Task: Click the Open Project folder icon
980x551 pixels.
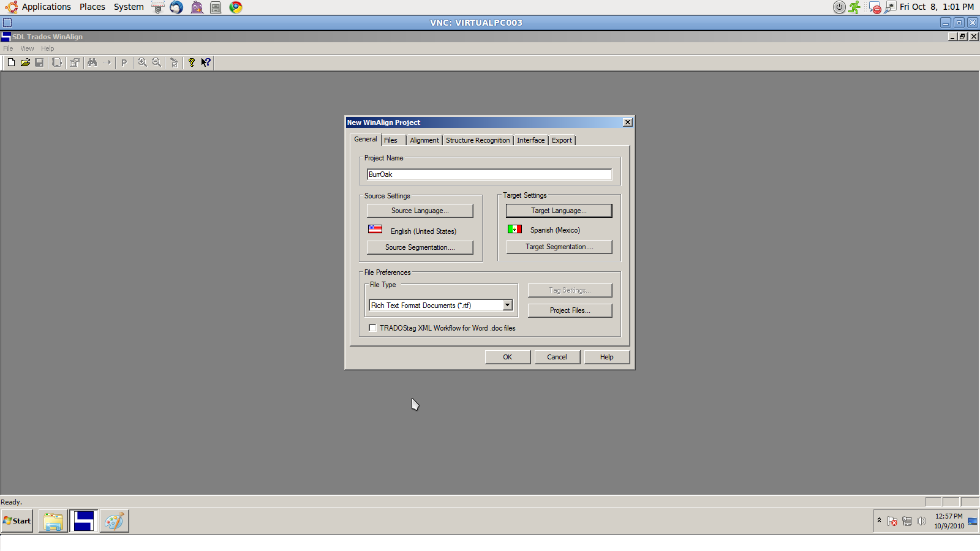Action: click(25, 62)
